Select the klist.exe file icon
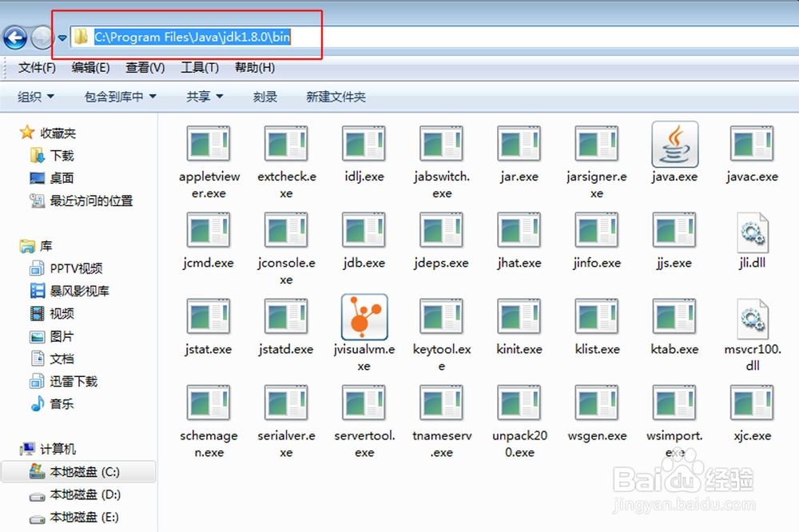 pos(596,316)
